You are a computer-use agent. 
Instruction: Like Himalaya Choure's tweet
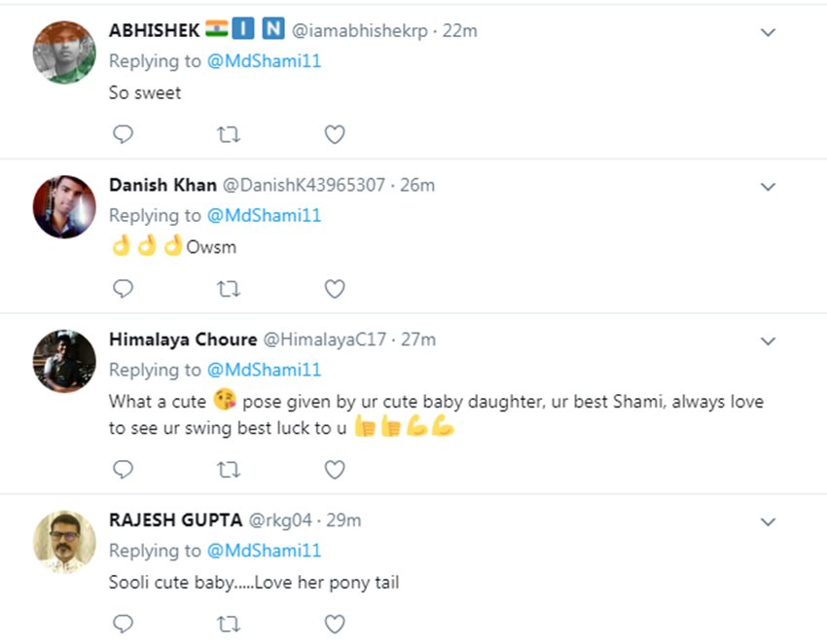(x=335, y=470)
